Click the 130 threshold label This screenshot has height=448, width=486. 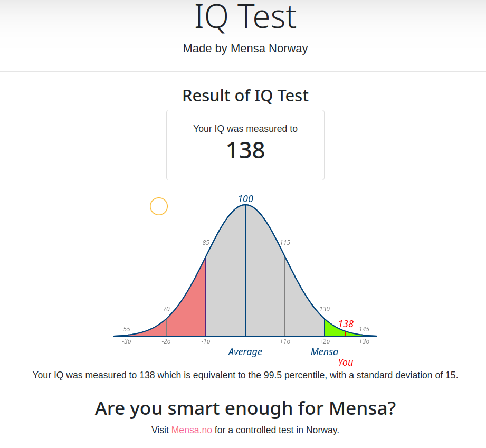325,309
